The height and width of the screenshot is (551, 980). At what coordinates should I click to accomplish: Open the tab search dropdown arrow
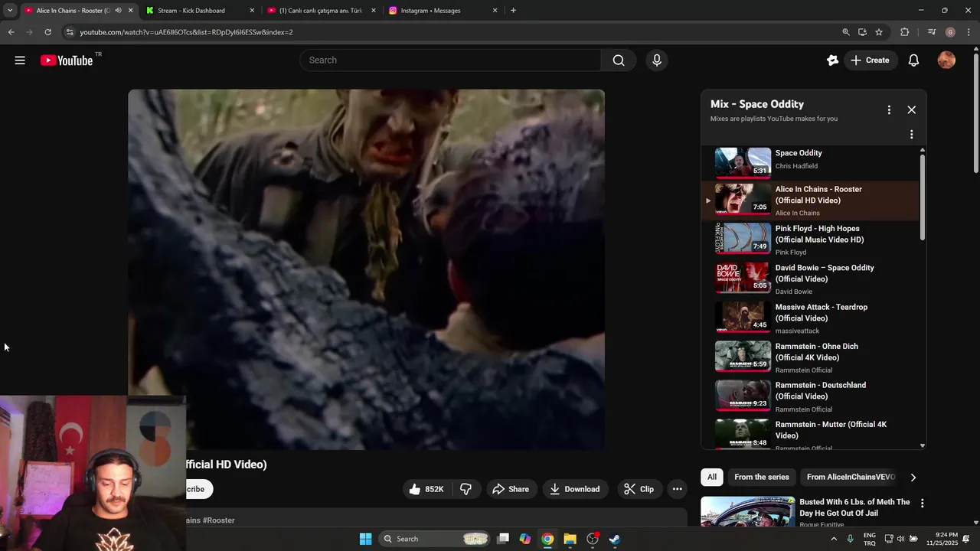pyautogui.click(x=10, y=11)
